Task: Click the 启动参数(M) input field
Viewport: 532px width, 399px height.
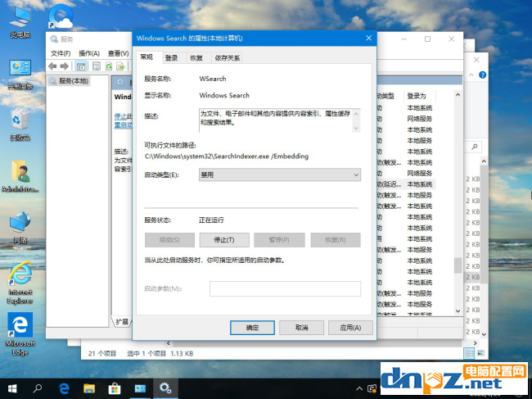Action: tap(285, 288)
